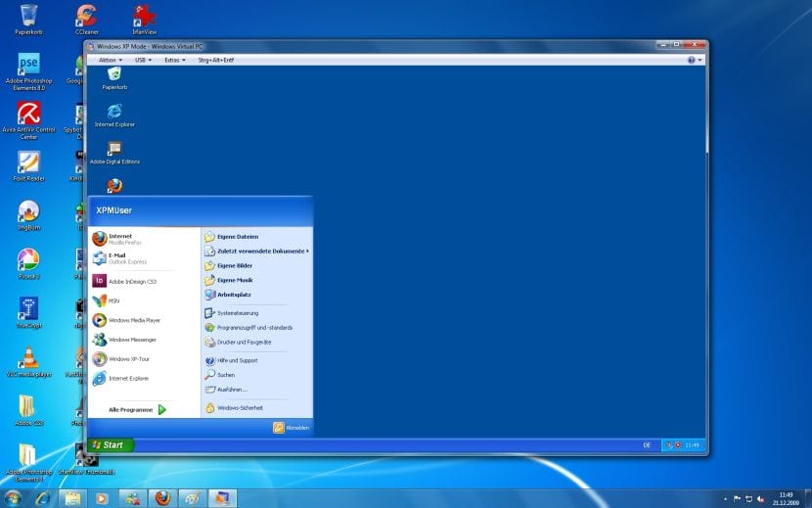Launch TrueCrypt desktop shortcut
Screen dimensions: 812x508
coord(28,312)
